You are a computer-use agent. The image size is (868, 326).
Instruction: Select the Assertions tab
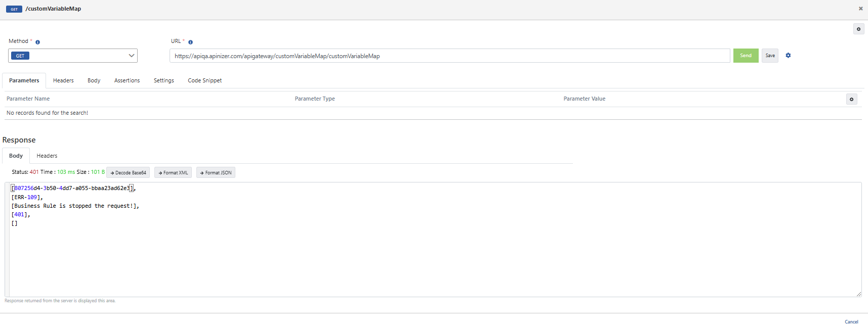(x=127, y=81)
